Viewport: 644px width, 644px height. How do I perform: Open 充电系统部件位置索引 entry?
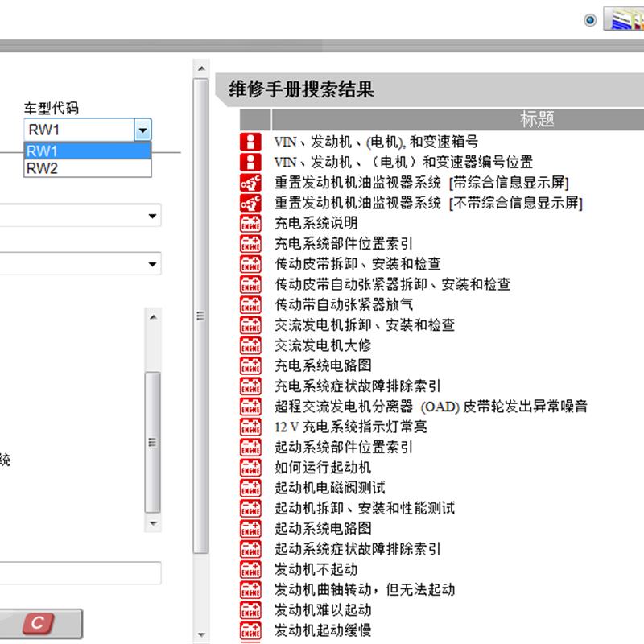pos(344,244)
